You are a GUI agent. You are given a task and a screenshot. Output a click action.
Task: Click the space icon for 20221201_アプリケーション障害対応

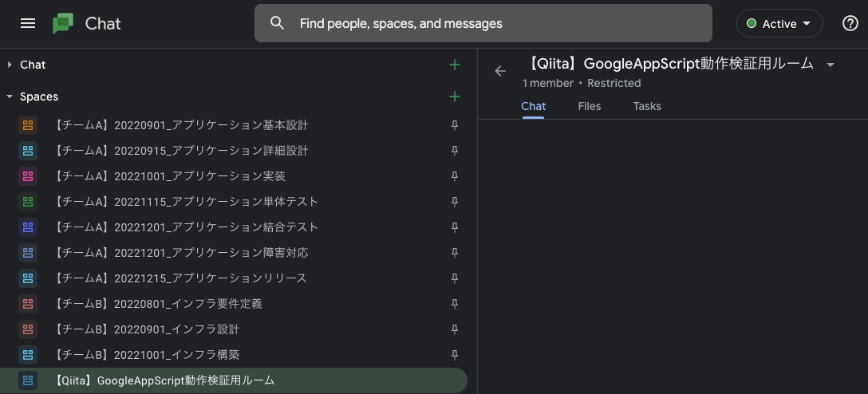pos(28,252)
